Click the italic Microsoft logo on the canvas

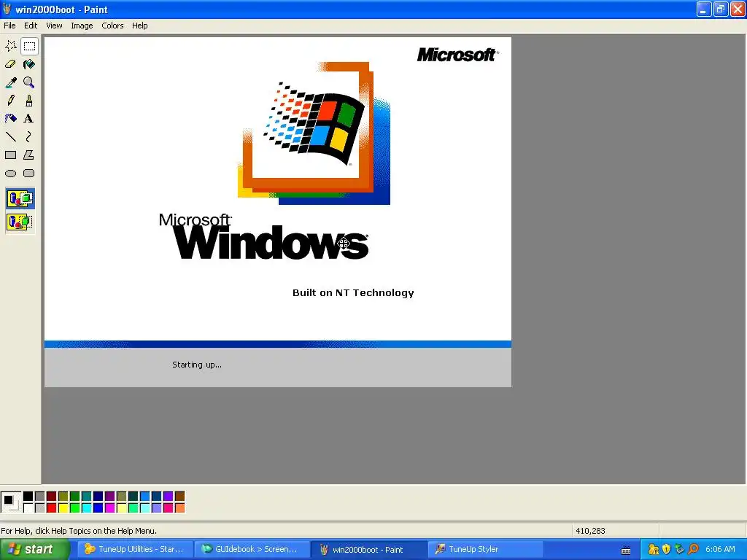click(458, 55)
